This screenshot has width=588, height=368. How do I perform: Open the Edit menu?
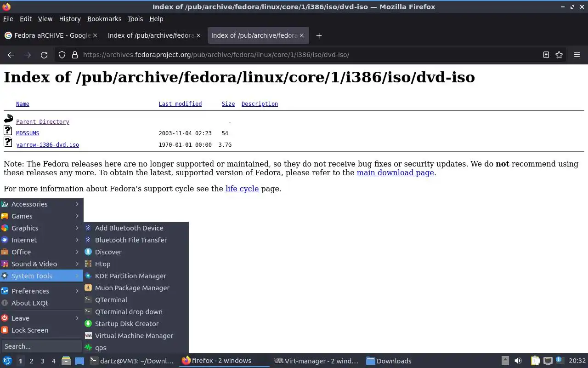pyautogui.click(x=26, y=19)
